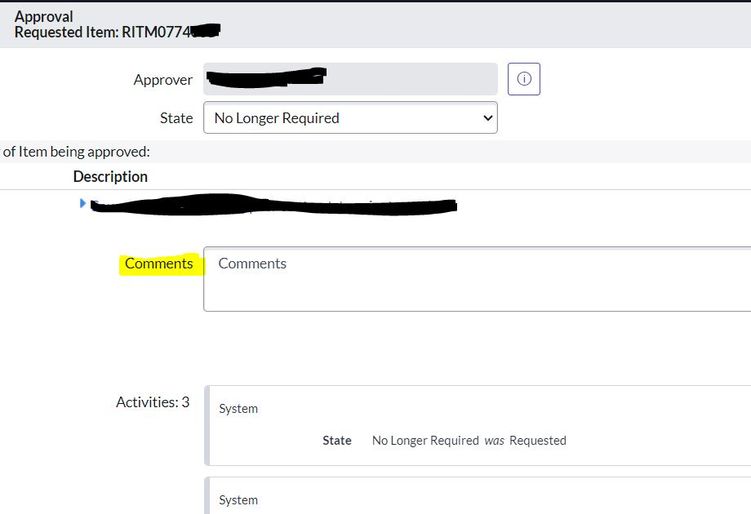
Task: Click the 'of Item being approved:' section label
Action: pyautogui.click(x=76, y=152)
